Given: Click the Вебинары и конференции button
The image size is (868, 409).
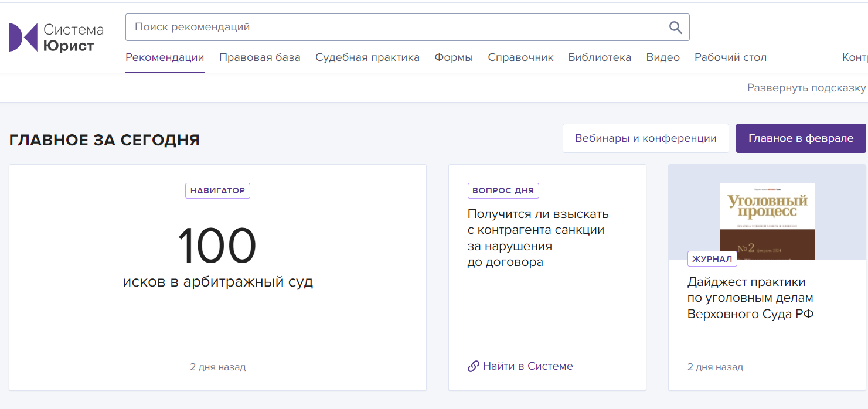Looking at the screenshot, I should point(645,138).
